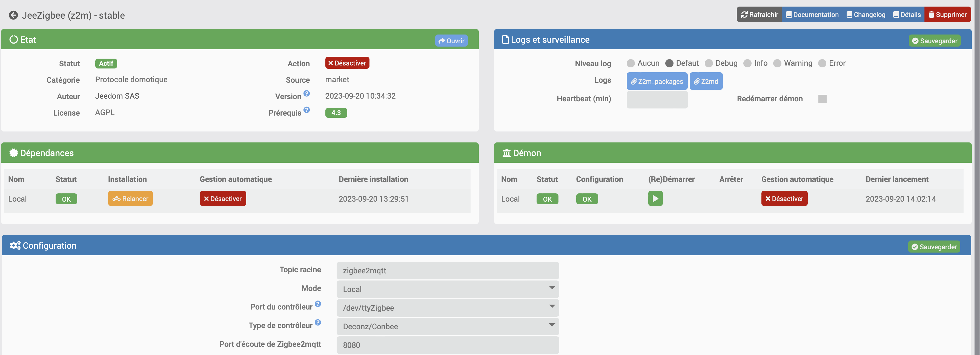
Task: Click the Prérequis help question mark
Action: coord(307,110)
